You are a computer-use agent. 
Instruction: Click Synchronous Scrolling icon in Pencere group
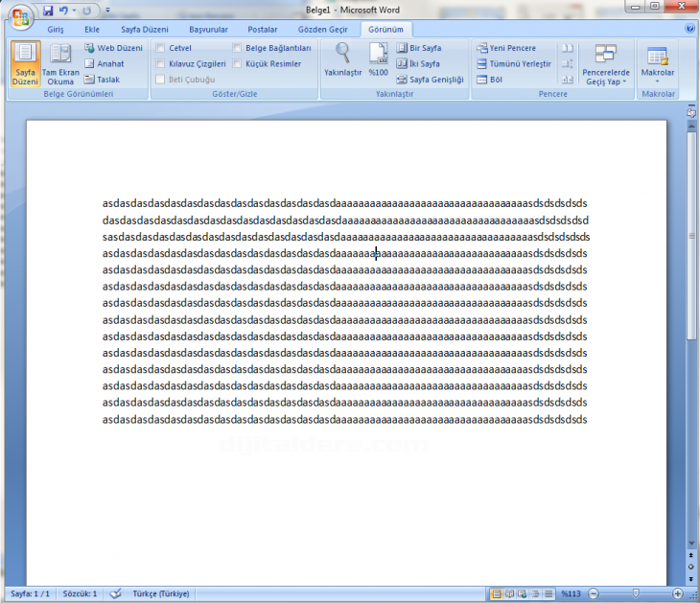(x=568, y=64)
